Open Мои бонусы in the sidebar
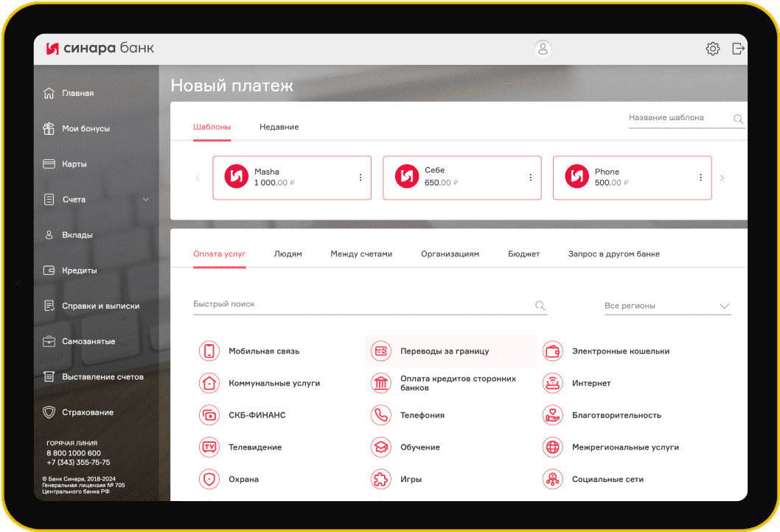The image size is (780, 532). click(86, 129)
